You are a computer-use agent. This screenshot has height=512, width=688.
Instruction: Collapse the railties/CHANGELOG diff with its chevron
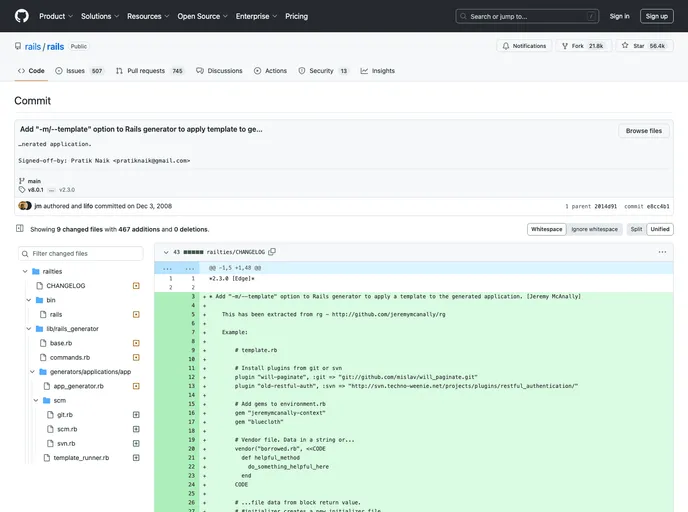(166, 252)
